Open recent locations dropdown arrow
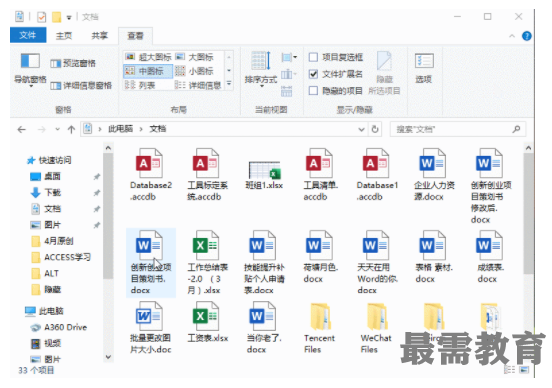This screenshot has height=388, width=552. [x=57, y=129]
